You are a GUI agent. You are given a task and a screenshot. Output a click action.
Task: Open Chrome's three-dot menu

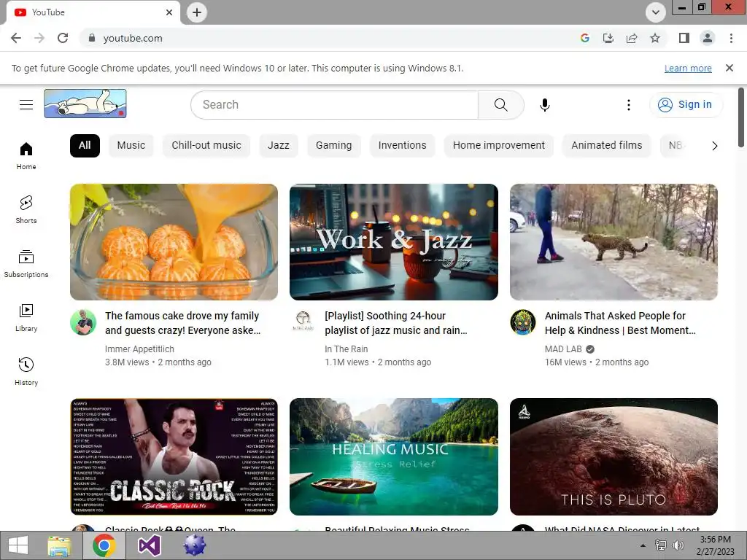point(731,38)
